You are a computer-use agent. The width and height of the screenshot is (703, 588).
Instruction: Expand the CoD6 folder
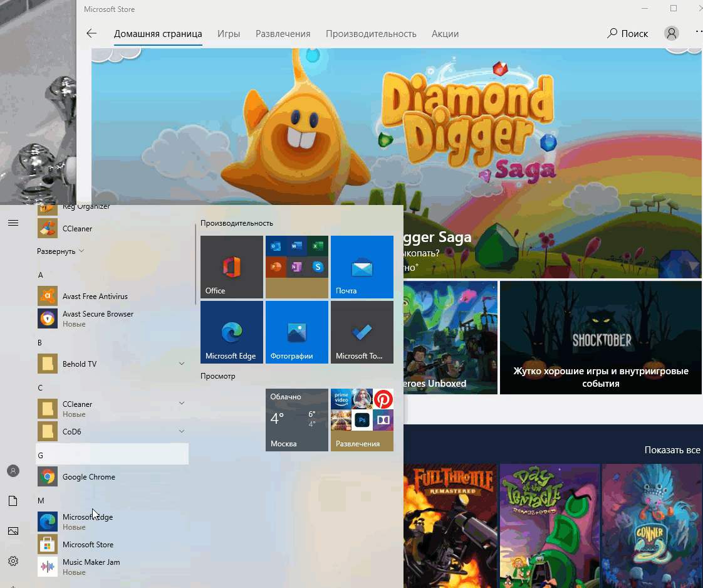click(112, 431)
